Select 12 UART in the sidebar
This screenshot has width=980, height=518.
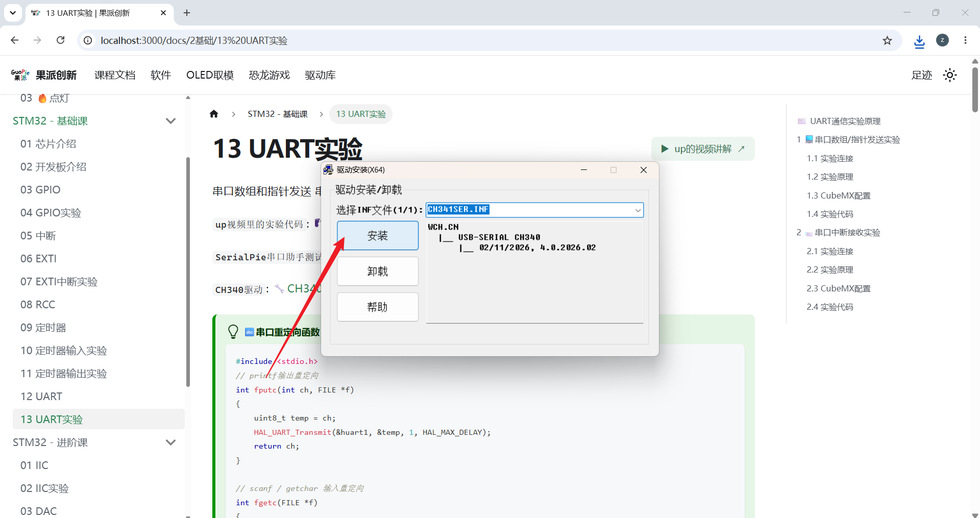click(x=41, y=397)
